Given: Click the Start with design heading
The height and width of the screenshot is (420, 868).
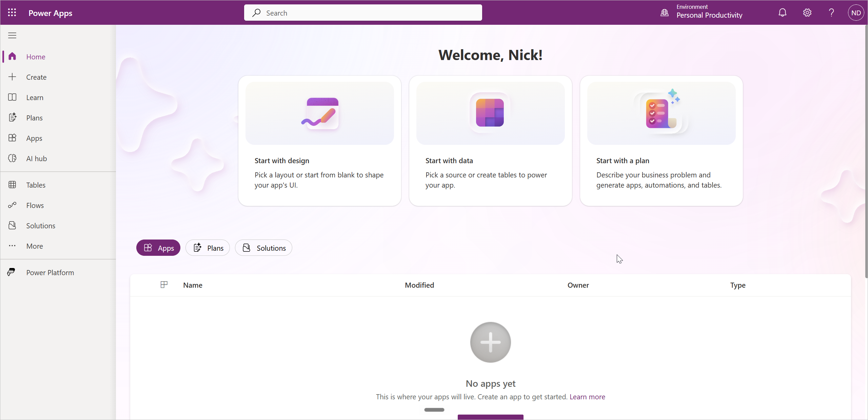Looking at the screenshot, I should coord(282,160).
